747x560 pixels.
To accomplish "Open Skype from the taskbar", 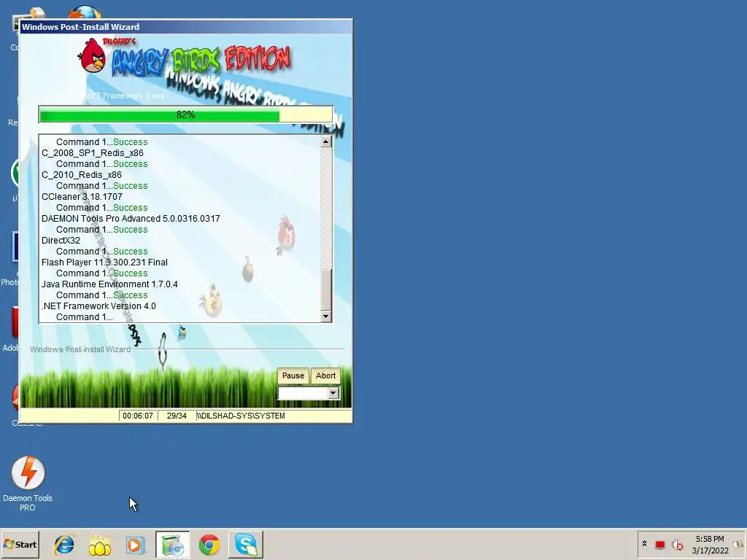I will 246,545.
